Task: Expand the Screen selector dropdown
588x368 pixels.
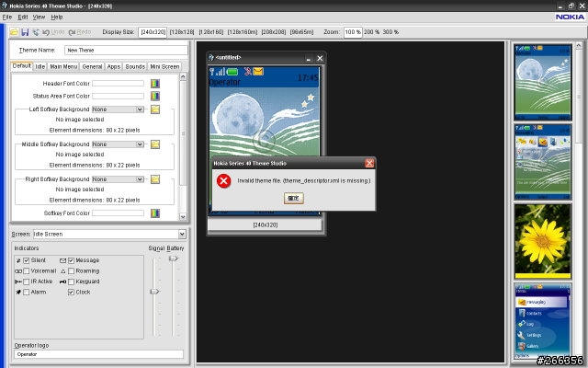Action: (x=182, y=234)
